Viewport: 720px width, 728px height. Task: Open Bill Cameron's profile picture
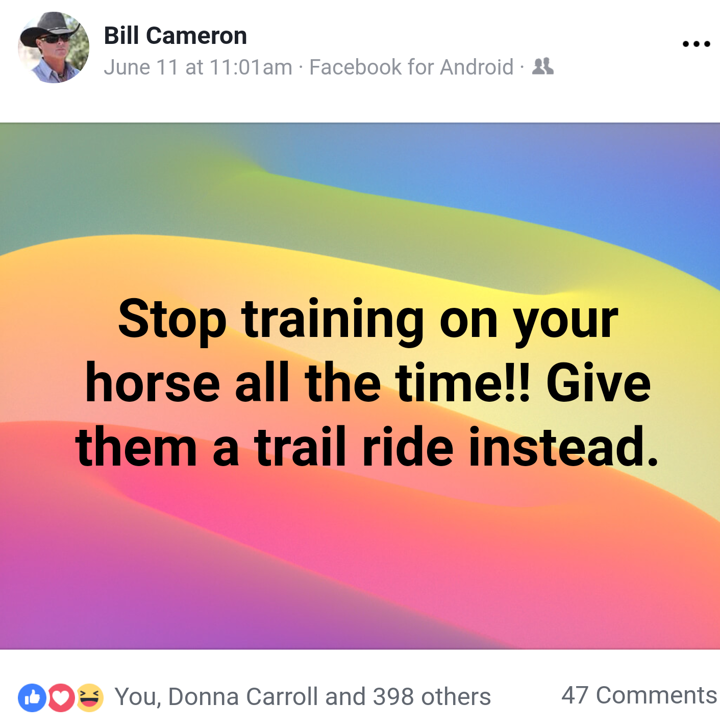coord(54,47)
